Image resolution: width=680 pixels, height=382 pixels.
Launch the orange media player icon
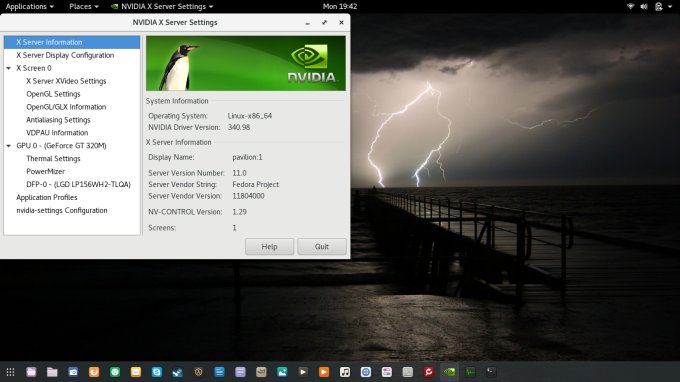click(x=324, y=372)
